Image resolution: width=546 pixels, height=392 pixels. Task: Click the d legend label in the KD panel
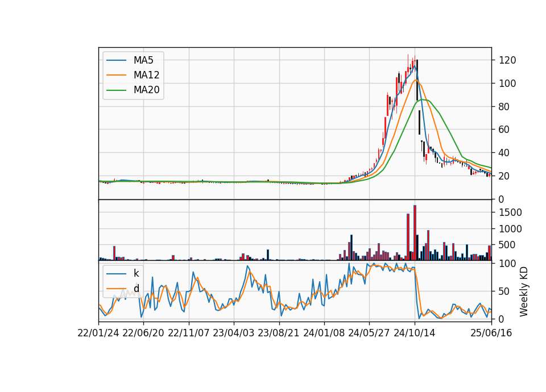pyautogui.click(x=136, y=289)
